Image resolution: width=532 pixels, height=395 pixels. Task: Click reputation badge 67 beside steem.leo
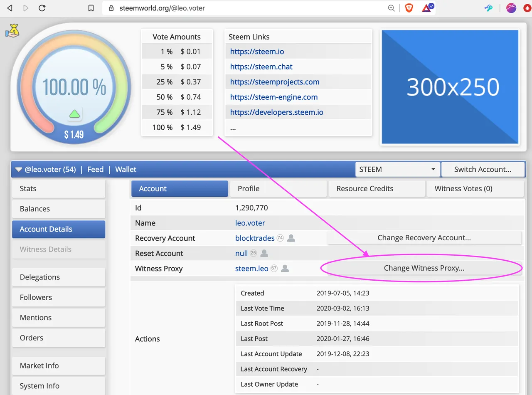click(x=274, y=269)
